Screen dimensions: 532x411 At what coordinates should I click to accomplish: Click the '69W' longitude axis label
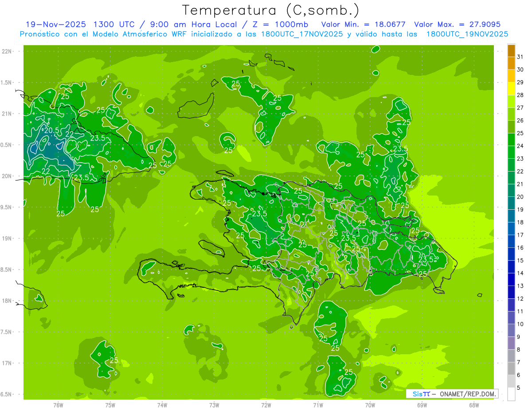point(422,405)
